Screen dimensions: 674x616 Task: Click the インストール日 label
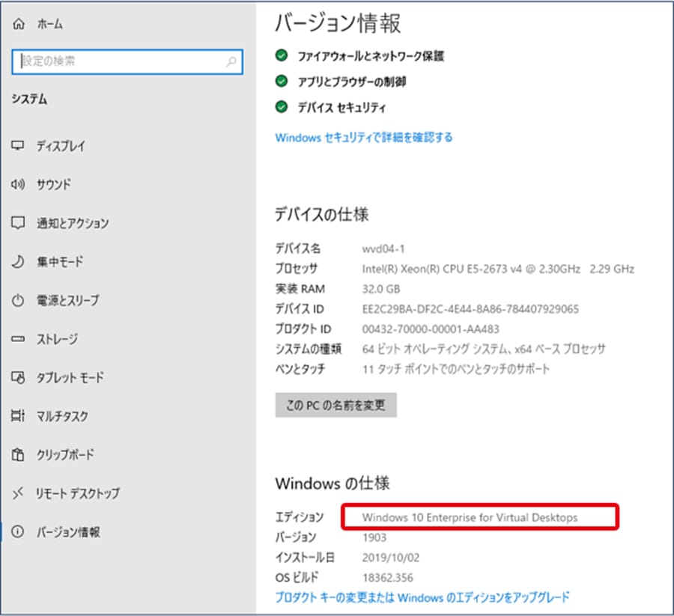coord(306,558)
